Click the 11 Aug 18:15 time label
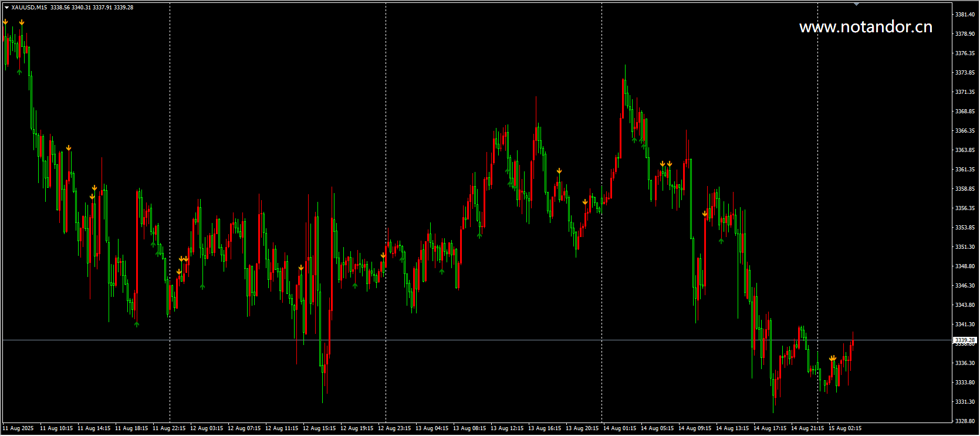The image size is (980, 436). tap(131, 428)
